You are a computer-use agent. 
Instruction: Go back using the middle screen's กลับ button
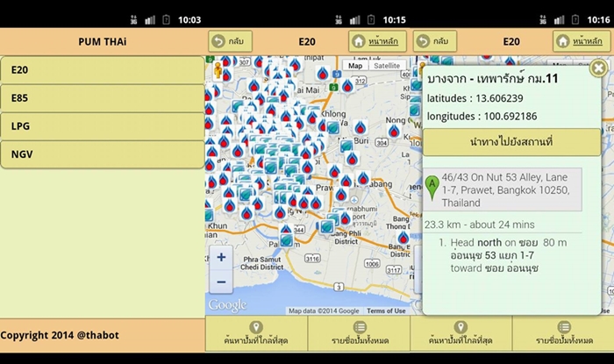pos(230,41)
